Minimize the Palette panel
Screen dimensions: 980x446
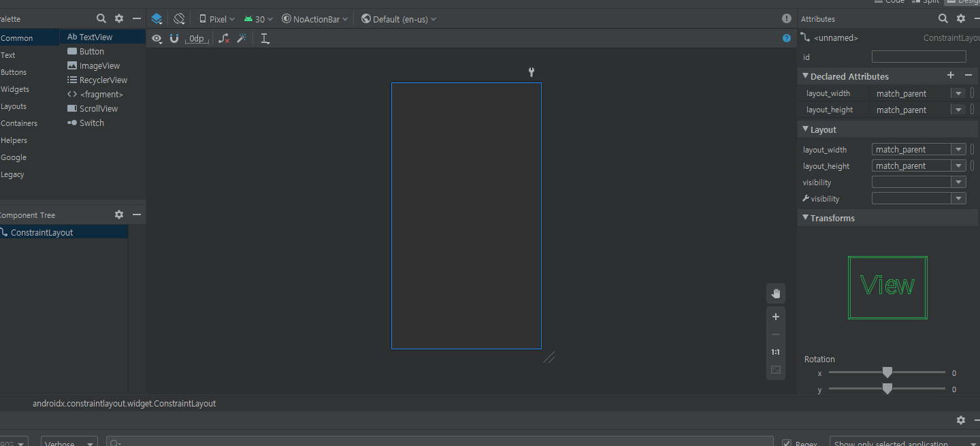tap(137, 19)
